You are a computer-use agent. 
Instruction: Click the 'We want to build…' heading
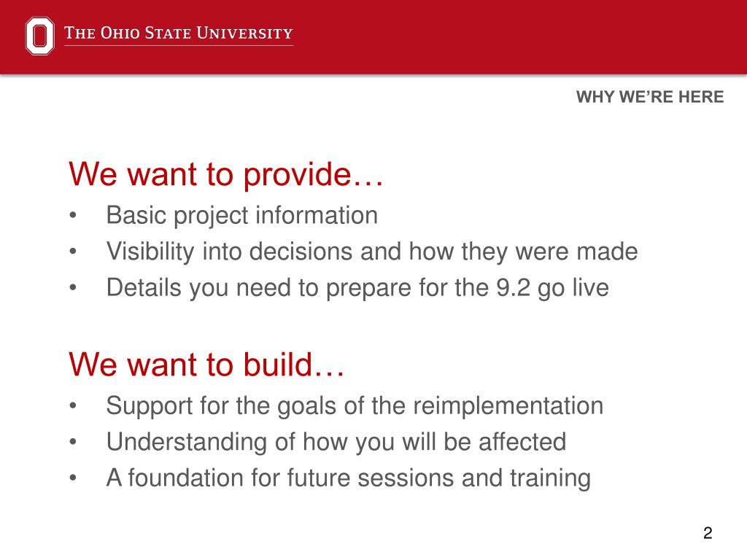[x=206, y=365]
